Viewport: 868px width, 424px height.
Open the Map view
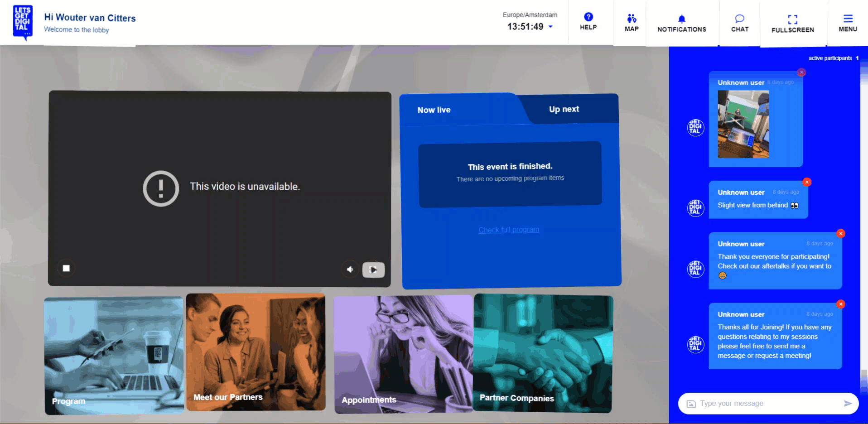click(632, 23)
